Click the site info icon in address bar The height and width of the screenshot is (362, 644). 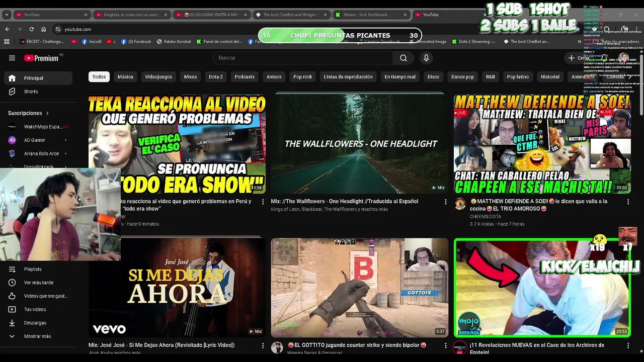(58, 29)
